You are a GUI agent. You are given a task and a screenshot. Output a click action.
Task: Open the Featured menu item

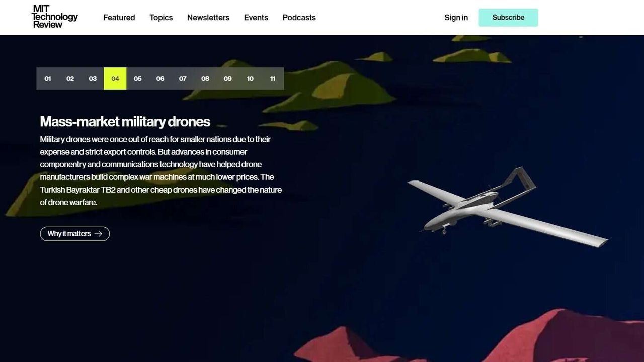coord(119,18)
